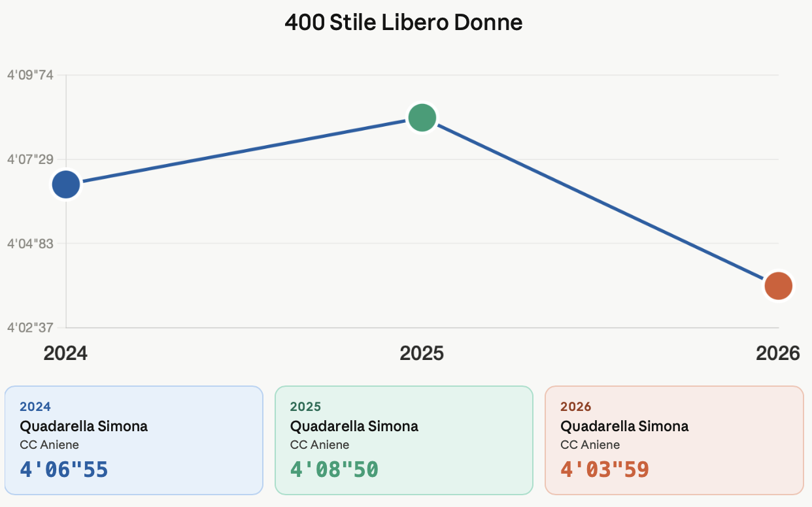Click the 4'09"74 y-axis label
The image size is (812, 507).
point(30,75)
